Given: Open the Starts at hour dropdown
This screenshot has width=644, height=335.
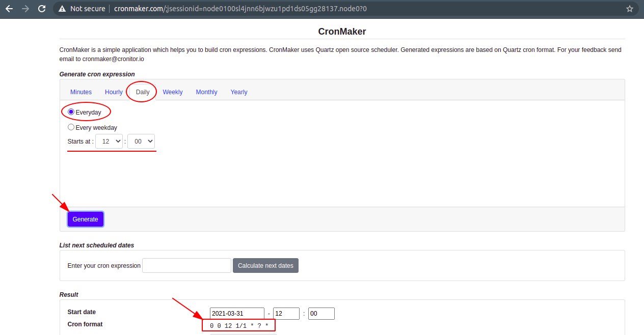Looking at the screenshot, I should point(109,142).
